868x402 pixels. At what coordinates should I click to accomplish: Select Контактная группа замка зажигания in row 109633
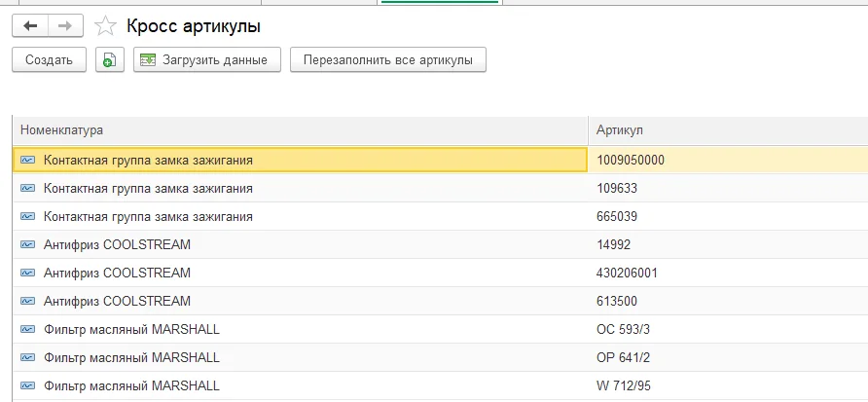click(148, 189)
